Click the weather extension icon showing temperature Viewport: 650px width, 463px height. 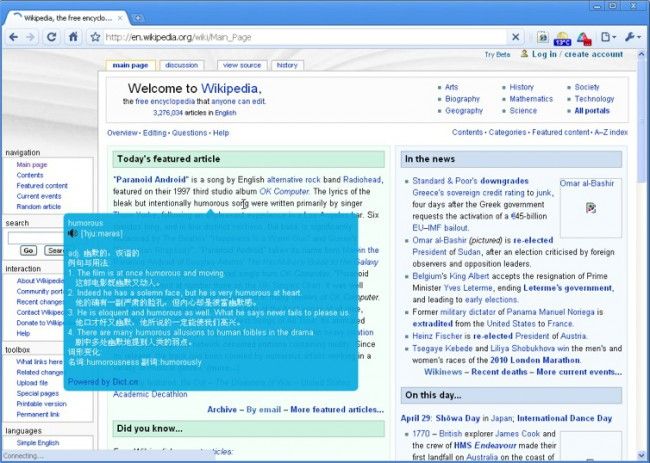tap(562, 39)
